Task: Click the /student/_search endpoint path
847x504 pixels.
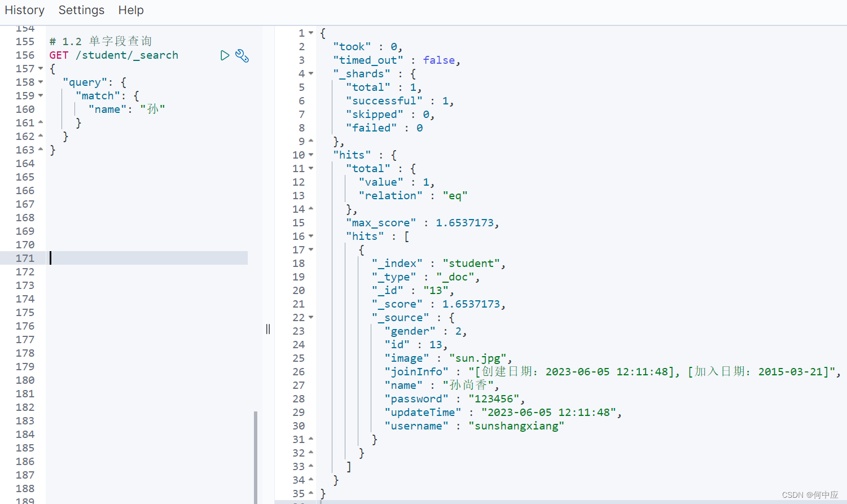Action: tap(127, 55)
